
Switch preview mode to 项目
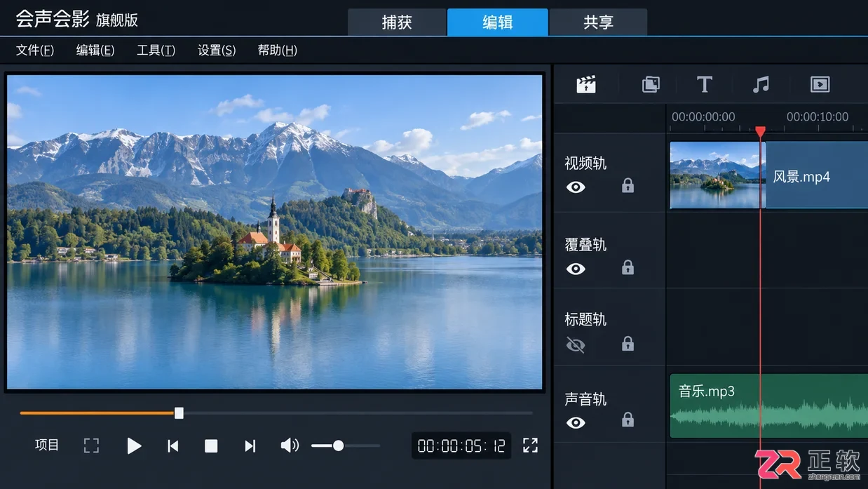47,446
